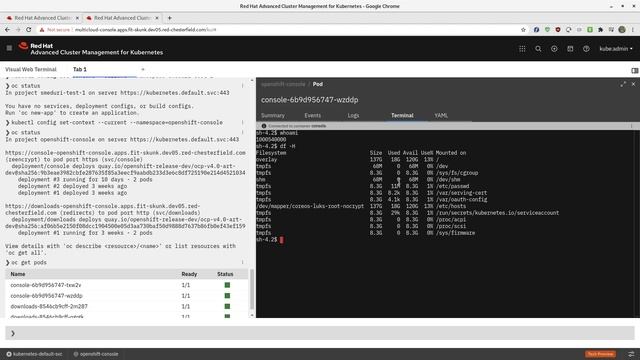Open the search icon in header
The image size is (640, 360).
click(538, 49)
